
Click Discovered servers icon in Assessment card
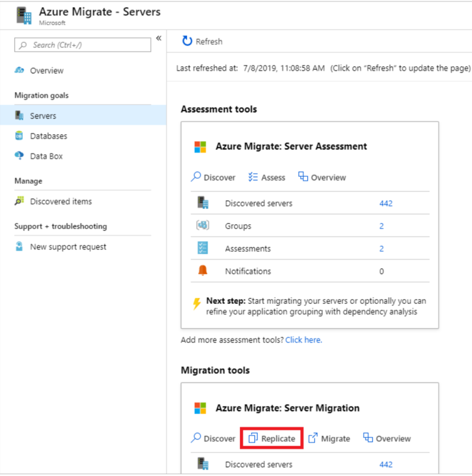[x=203, y=203]
